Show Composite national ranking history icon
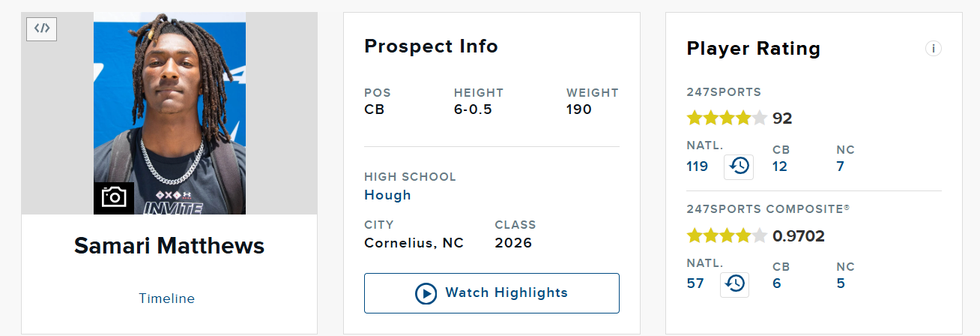This screenshot has width=980, height=336. click(735, 283)
